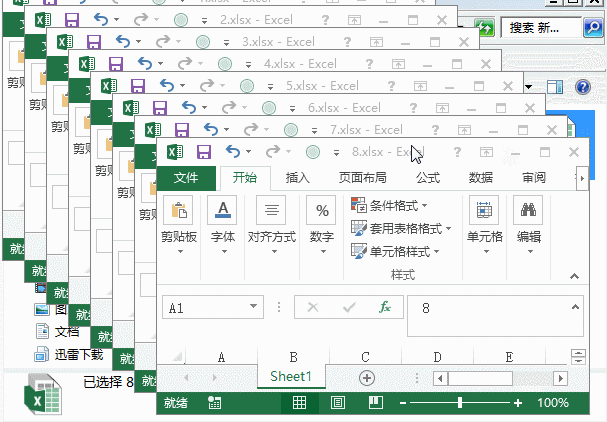Switch to Normal view in status bar

pos(300,403)
